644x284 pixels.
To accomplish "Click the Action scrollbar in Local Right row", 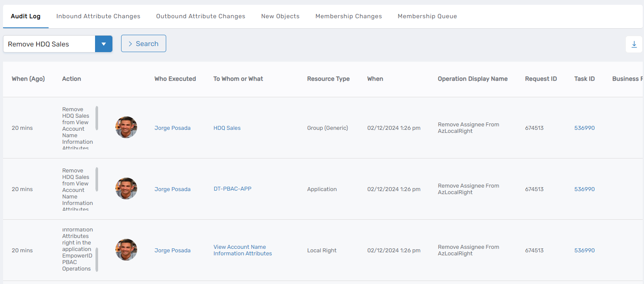I will tap(97, 259).
